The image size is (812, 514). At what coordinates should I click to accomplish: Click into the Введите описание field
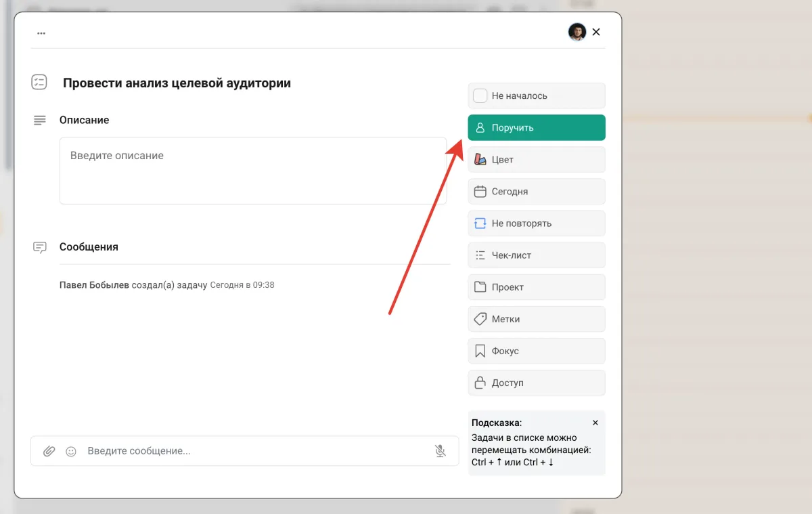[252, 171]
